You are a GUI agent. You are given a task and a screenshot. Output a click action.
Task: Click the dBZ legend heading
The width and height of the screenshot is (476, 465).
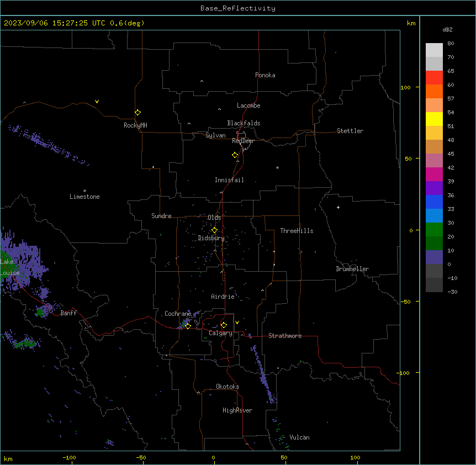[x=447, y=29]
